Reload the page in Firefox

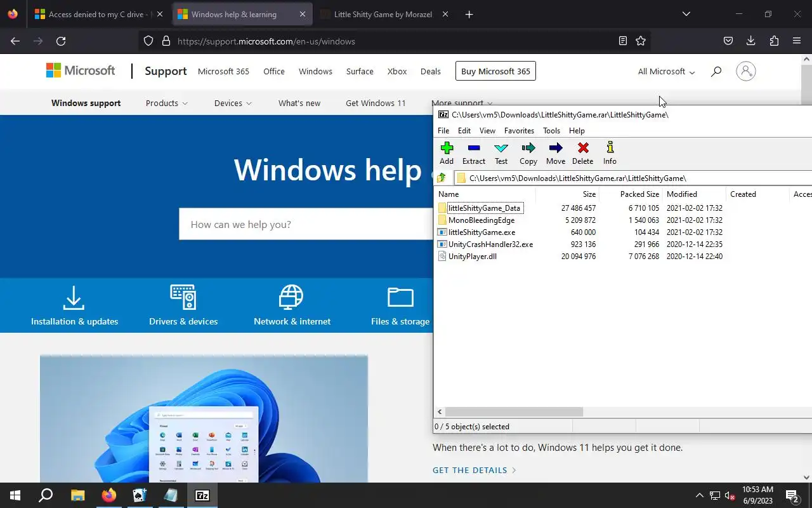pos(61,41)
